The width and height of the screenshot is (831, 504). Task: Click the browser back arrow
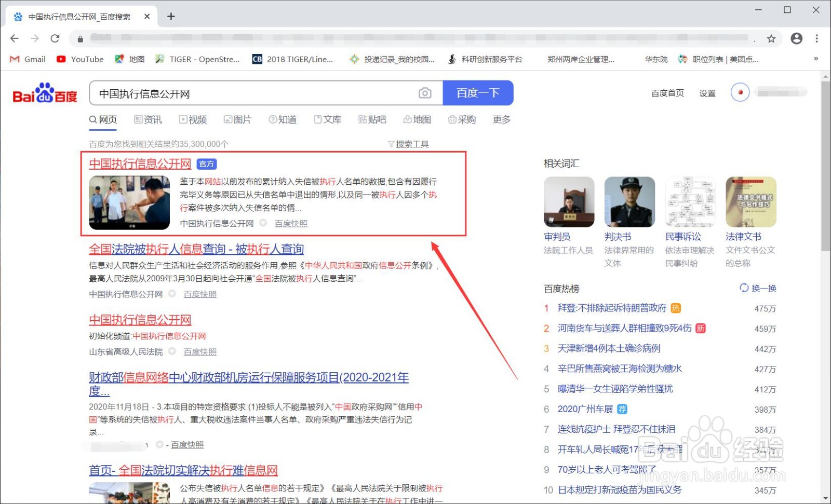tap(15, 38)
